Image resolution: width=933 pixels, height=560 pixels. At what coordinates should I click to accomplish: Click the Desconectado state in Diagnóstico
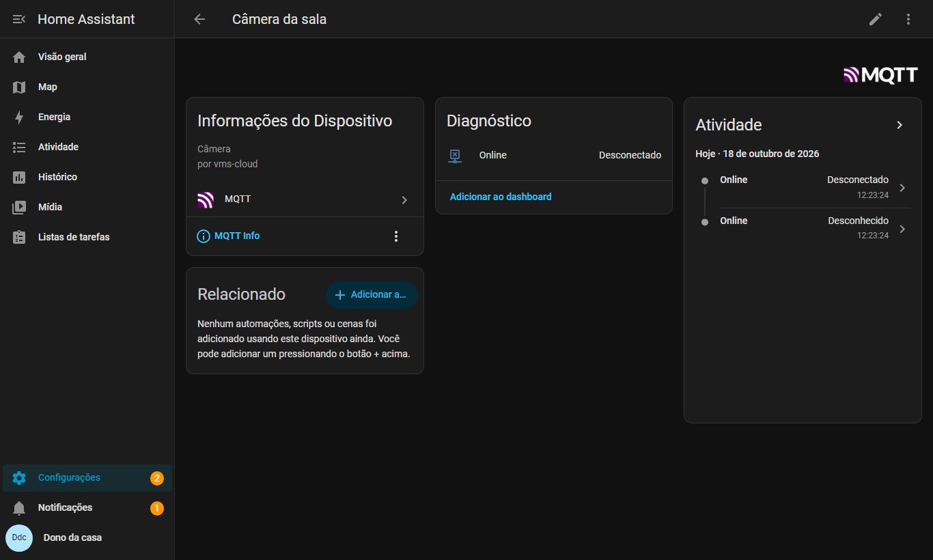(x=630, y=155)
